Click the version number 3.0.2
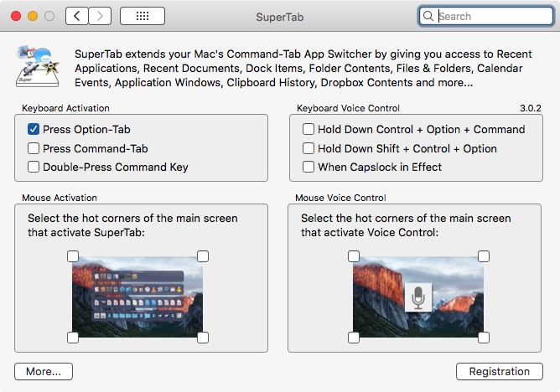 531,108
